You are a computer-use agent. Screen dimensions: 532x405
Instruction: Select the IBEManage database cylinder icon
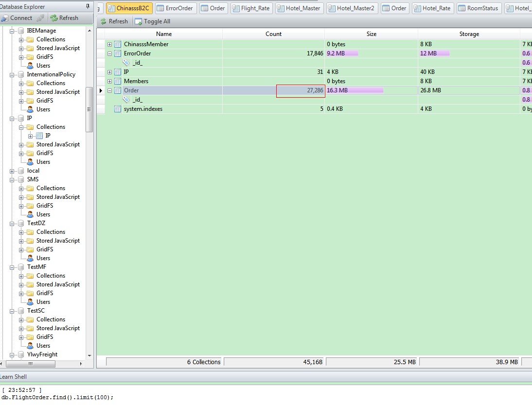21,31
